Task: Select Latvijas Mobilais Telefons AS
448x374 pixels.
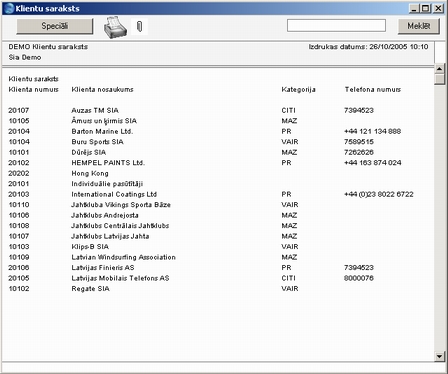Action: (x=120, y=278)
